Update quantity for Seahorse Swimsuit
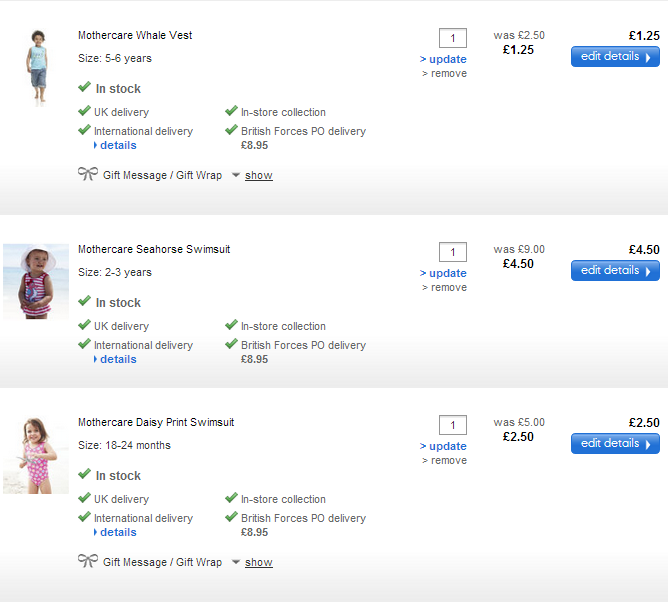The image size is (668, 608). [444, 273]
